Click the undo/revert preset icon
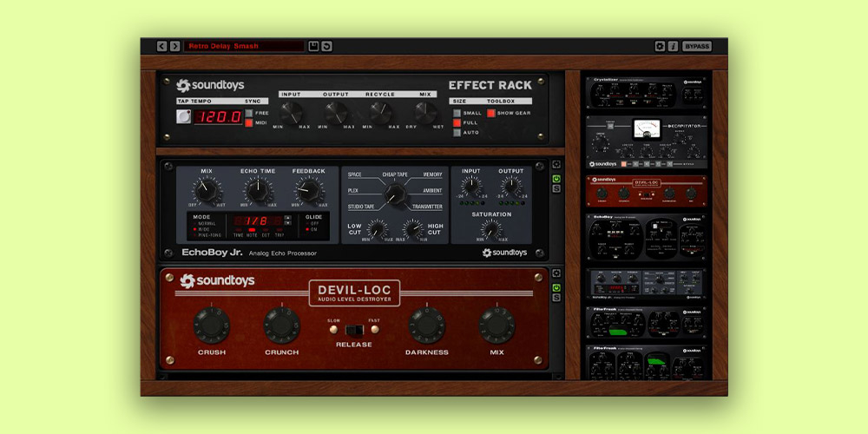Screen dimensions: 868x434 (x=326, y=46)
